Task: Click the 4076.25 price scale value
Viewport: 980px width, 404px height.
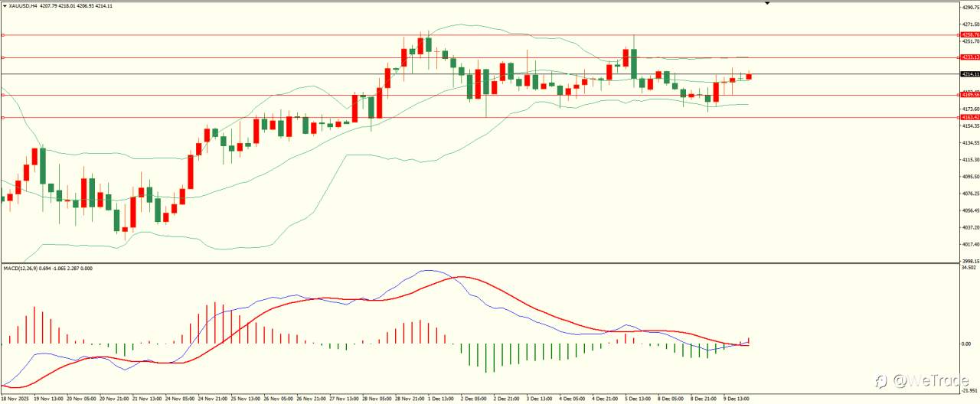Action: pyautogui.click(x=970, y=194)
